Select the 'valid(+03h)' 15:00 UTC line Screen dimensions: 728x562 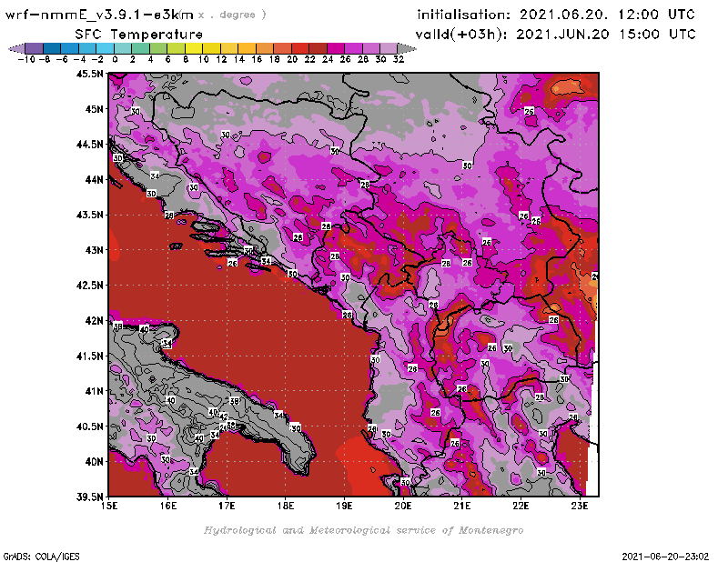click(x=555, y=34)
